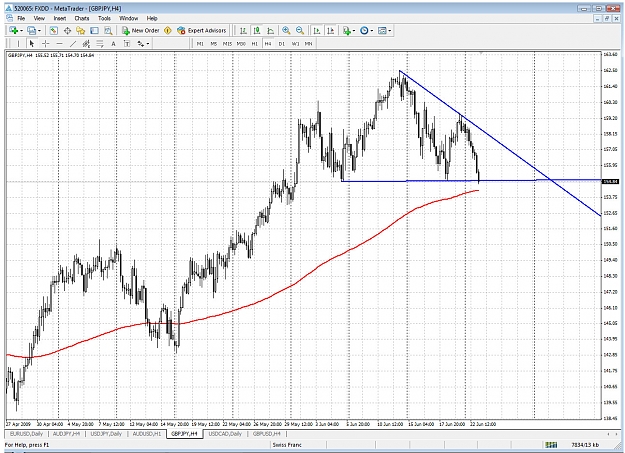Open the Charts menu
625x453 pixels.
point(82,18)
